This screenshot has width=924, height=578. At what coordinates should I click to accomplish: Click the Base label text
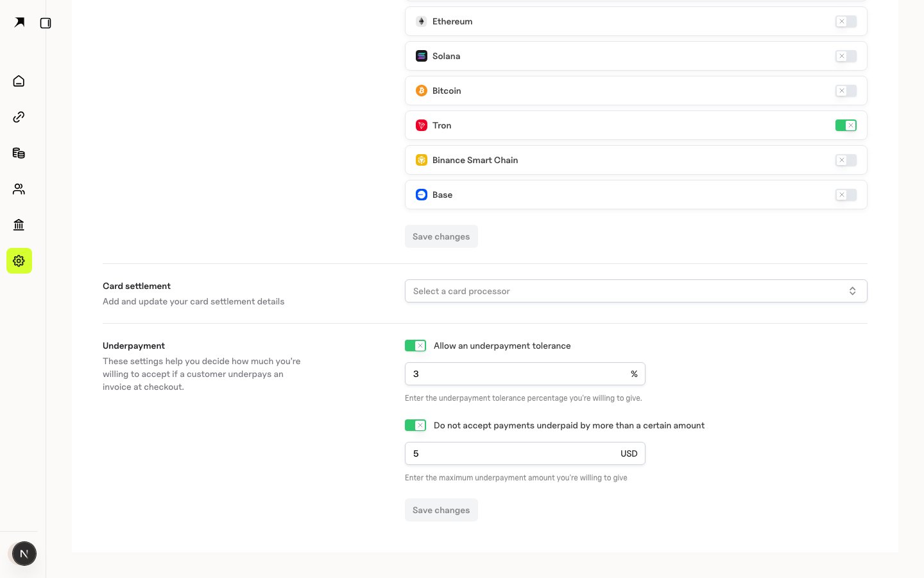442,195
